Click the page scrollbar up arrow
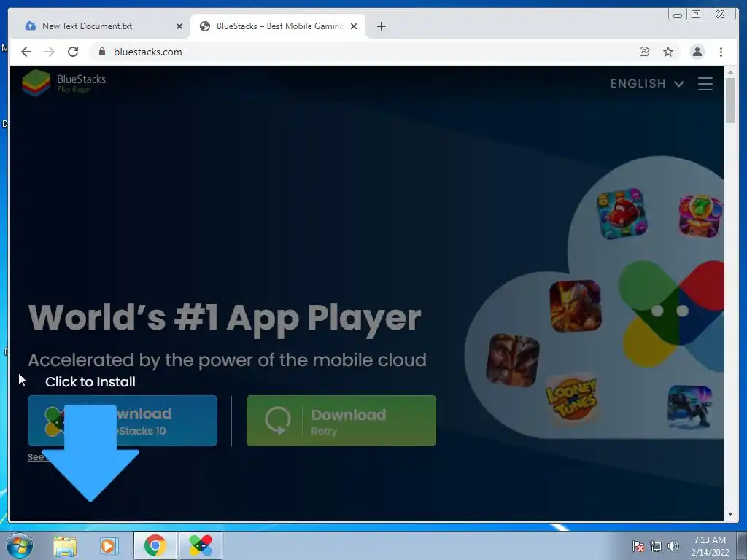Screen dimensions: 747x560 tap(730, 72)
